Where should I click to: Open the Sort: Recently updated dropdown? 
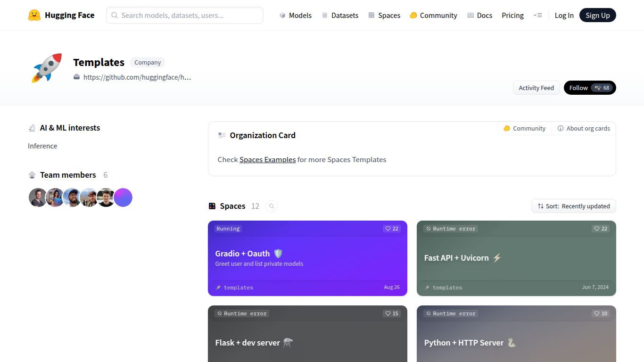[573, 206]
